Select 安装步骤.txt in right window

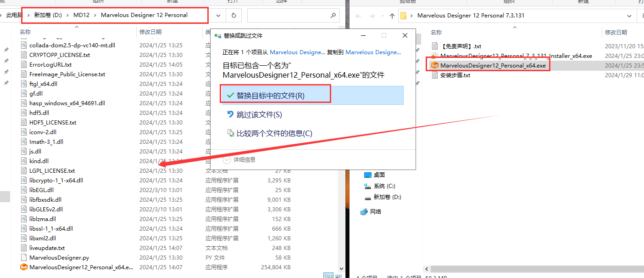click(x=455, y=75)
